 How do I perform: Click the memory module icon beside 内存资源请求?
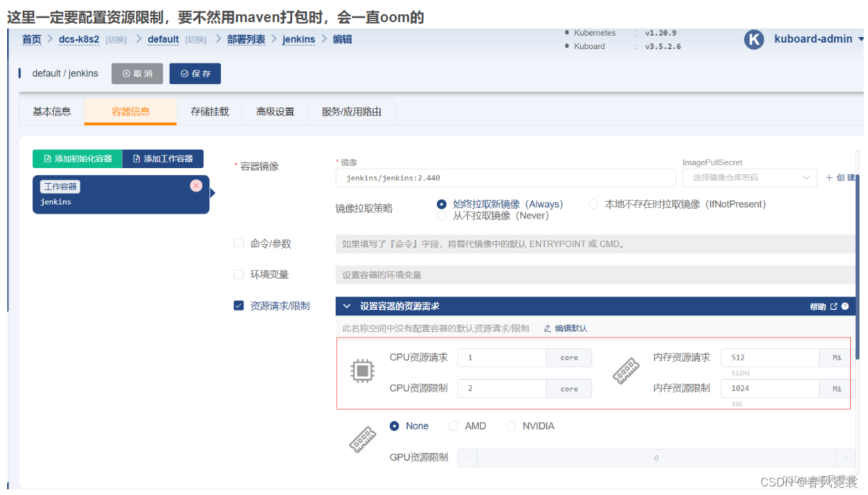pyautogui.click(x=626, y=371)
